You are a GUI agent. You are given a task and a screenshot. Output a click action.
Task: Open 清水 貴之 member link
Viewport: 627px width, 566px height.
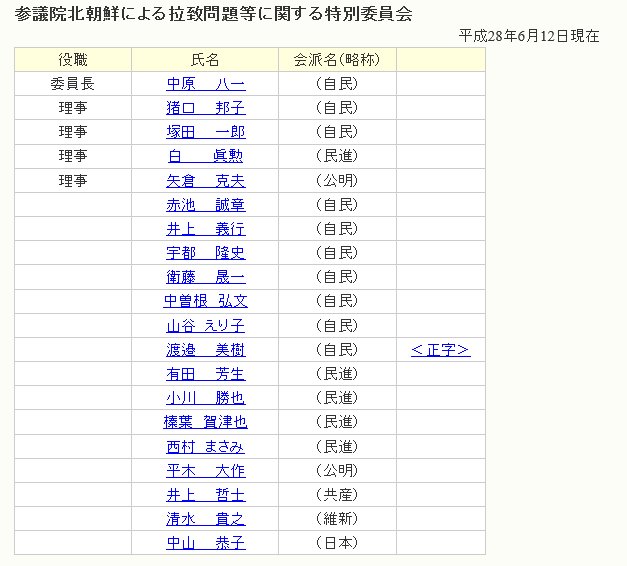[206, 519]
